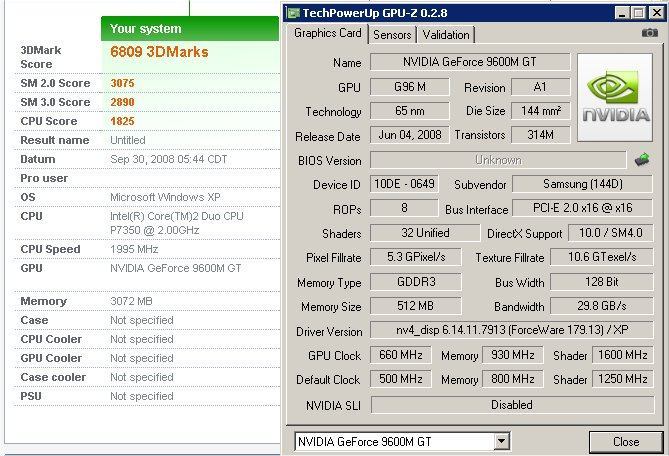Click the GPU Clock field 660 MHz
The image size is (669, 456).
401,355
